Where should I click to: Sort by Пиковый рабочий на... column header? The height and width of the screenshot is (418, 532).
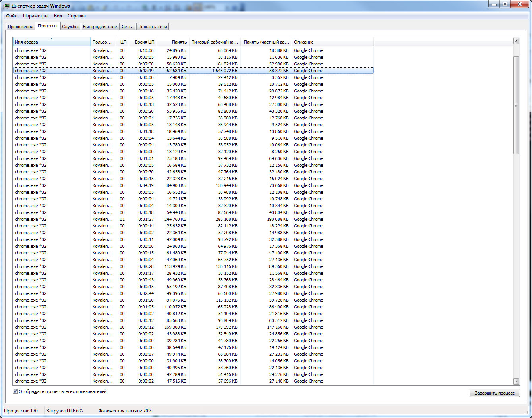click(215, 42)
